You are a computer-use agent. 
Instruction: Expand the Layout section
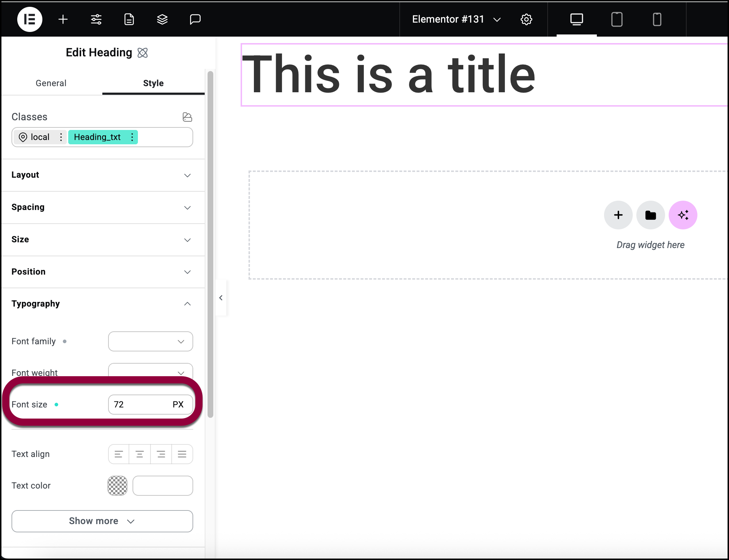click(x=103, y=175)
